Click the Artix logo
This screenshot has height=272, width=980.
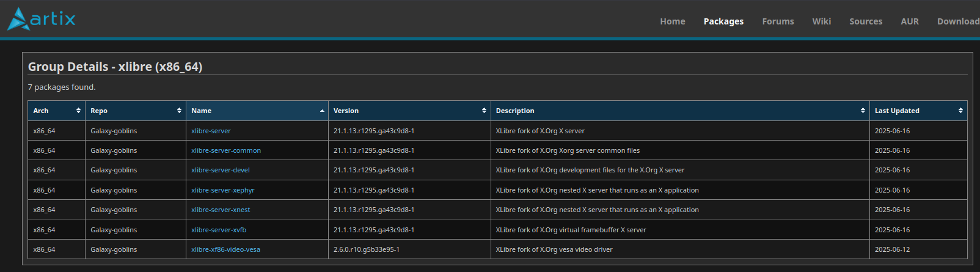tap(42, 18)
